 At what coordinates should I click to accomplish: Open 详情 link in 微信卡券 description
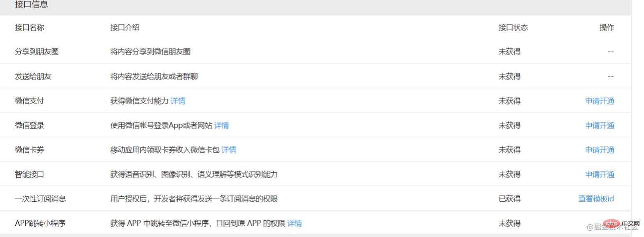(229, 150)
